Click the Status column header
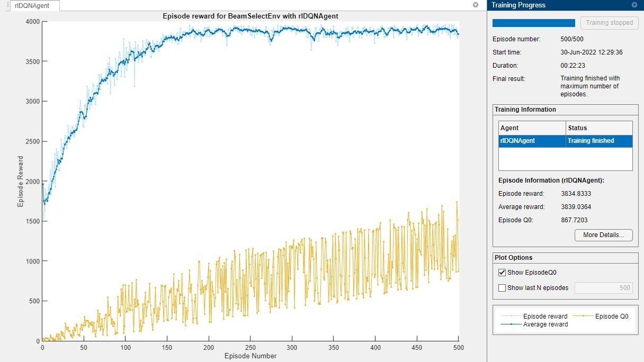 pos(598,128)
